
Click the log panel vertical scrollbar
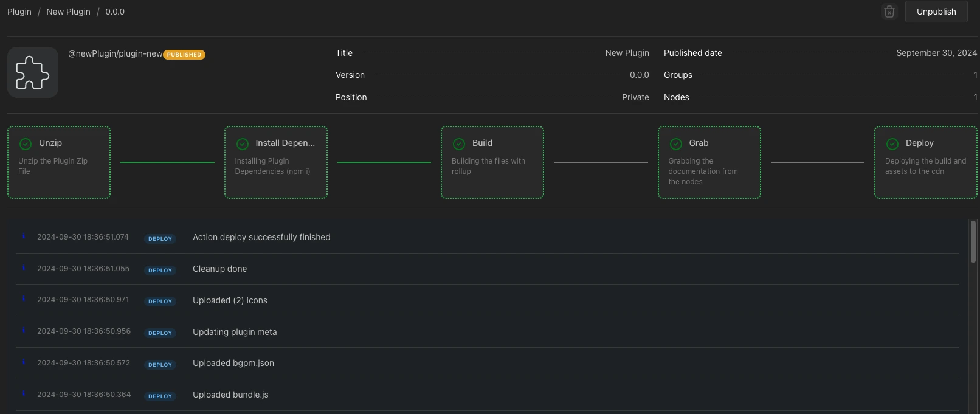pyautogui.click(x=973, y=242)
